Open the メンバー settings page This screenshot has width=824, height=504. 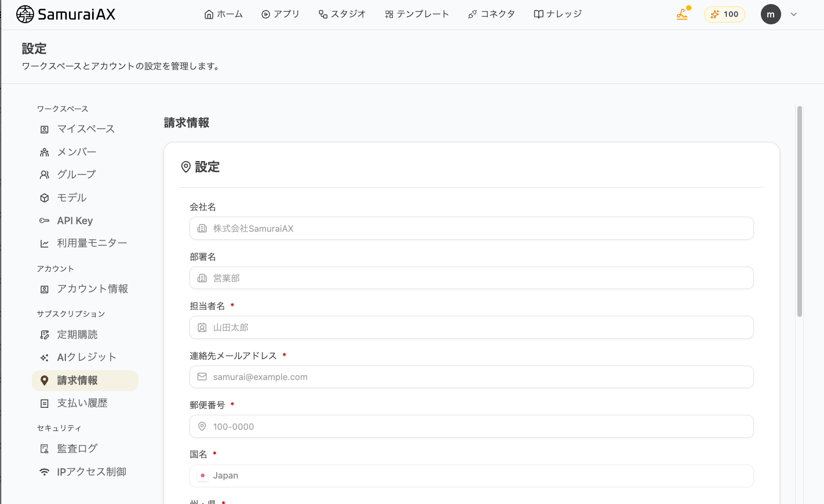tap(85, 152)
